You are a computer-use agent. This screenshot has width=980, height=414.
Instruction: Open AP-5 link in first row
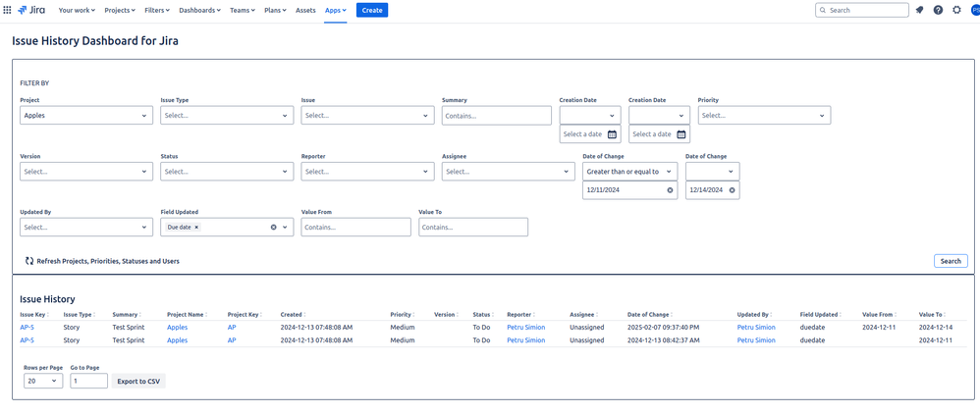click(x=27, y=328)
